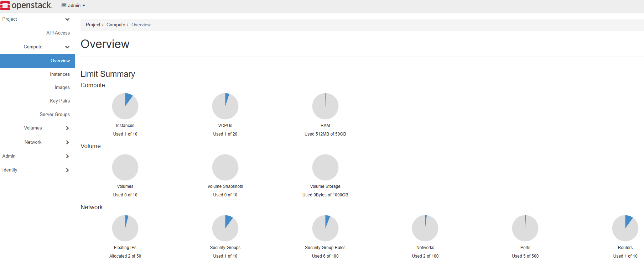Click the RAM usage pie chart
Viewport: 644px width, 264px height.
point(325,106)
